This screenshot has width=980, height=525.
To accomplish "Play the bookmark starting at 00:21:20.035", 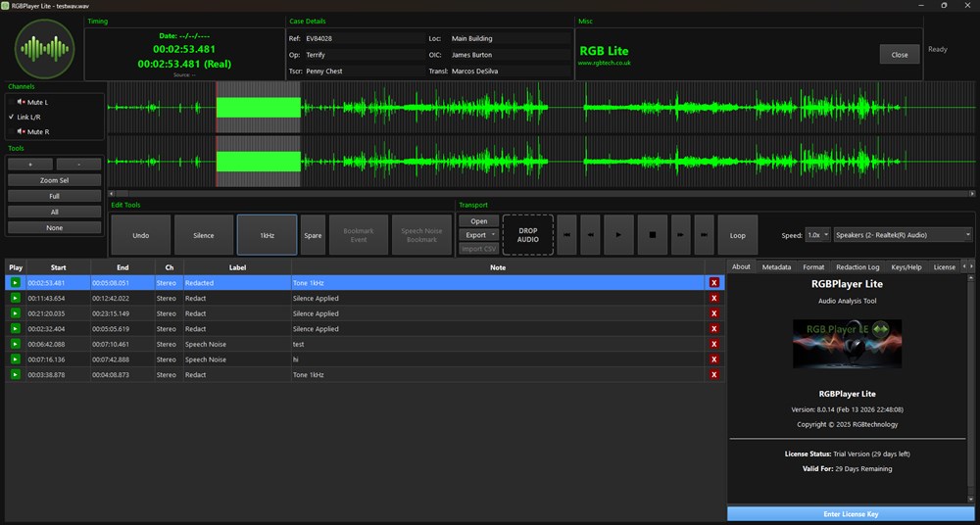I will point(16,313).
